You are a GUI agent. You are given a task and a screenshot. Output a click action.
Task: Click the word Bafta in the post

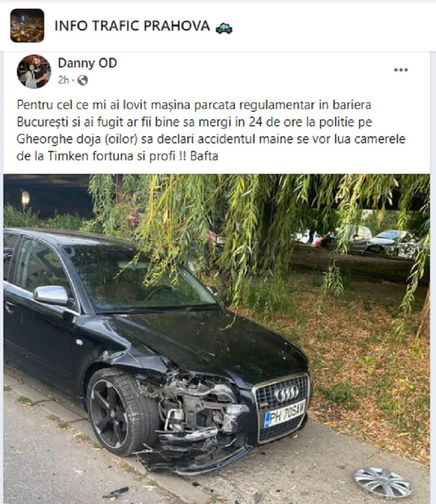point(204,156)
